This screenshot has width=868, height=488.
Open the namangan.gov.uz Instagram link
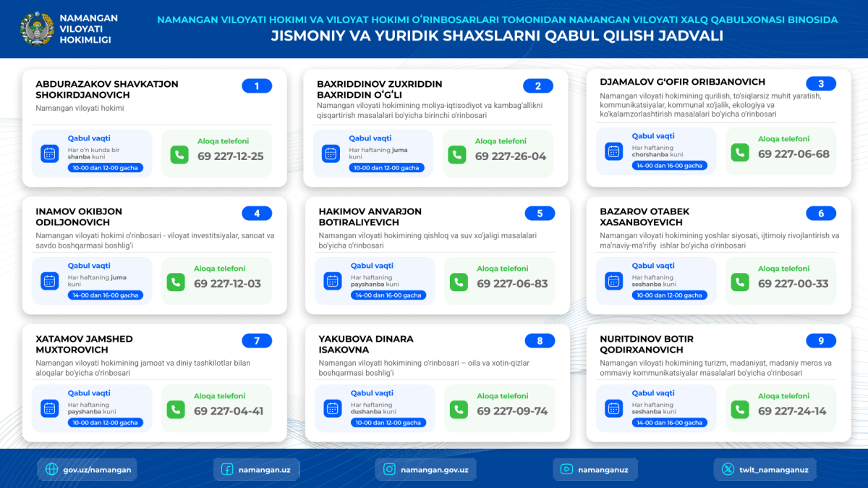425,469
